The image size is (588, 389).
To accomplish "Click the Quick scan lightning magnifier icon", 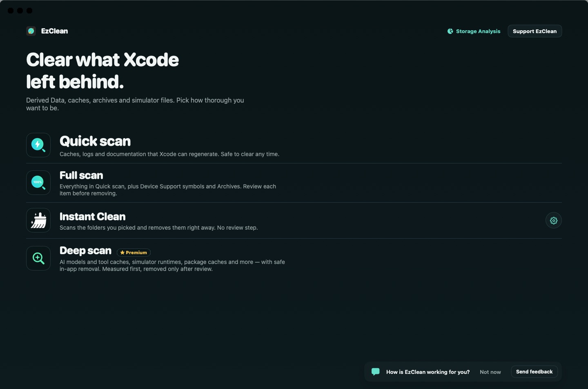I will [x=38, y=145].
